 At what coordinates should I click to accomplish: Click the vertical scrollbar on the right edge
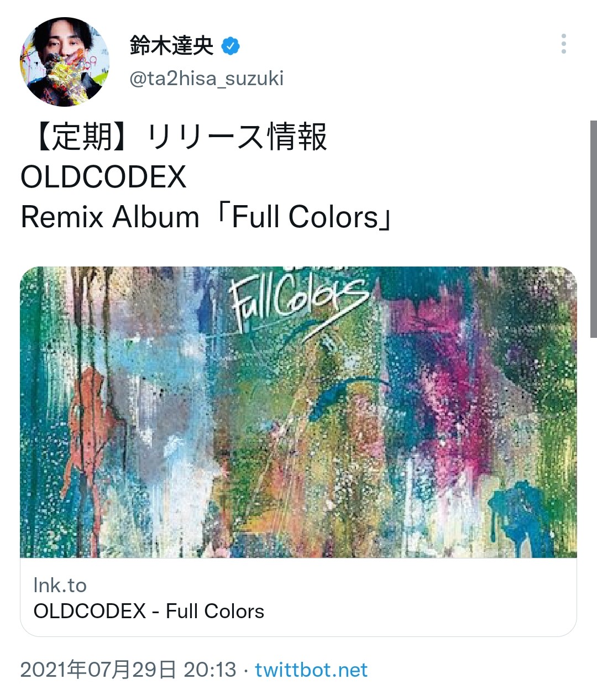tap(593, 229)
